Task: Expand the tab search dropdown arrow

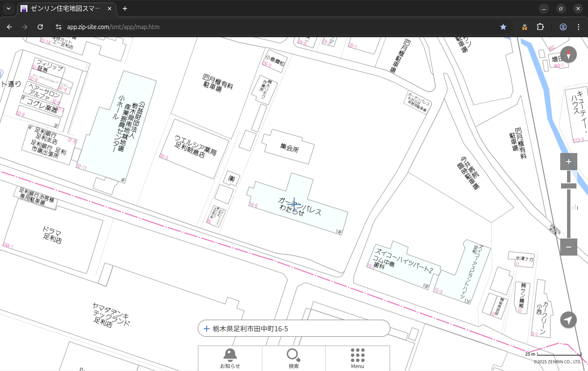Action: click(8, 9)
